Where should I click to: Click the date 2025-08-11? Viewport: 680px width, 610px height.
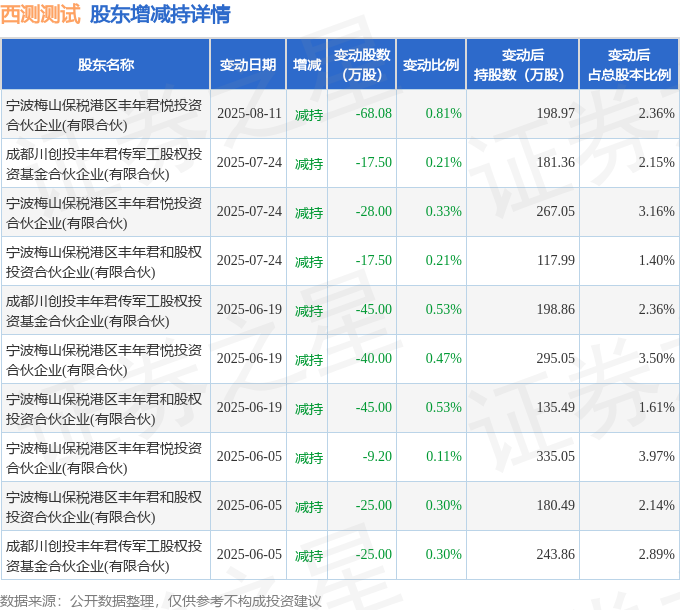249,114
